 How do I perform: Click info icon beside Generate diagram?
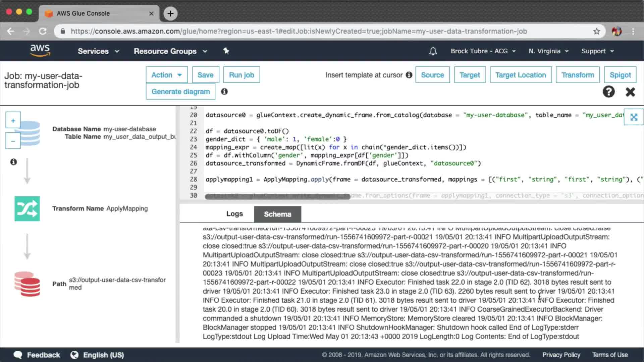tap(224, 92)
